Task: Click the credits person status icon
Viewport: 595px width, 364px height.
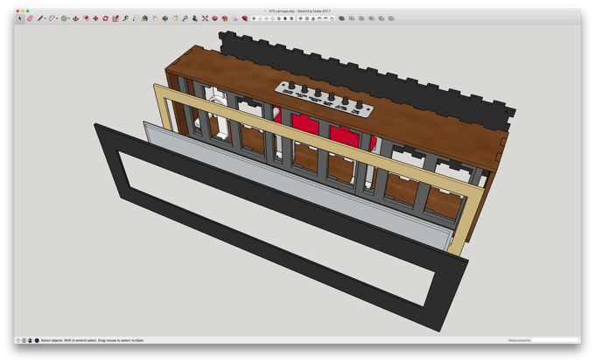Action: pos(30,340)
